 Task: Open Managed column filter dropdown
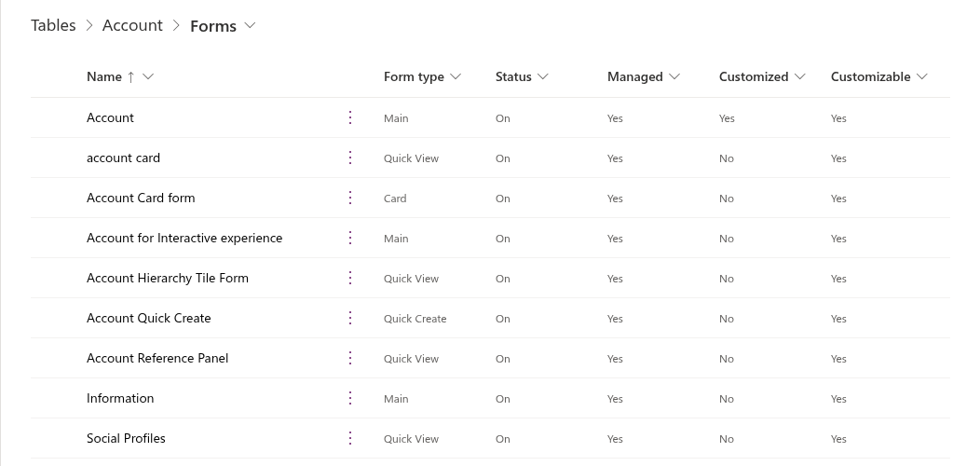coord(674,76)
